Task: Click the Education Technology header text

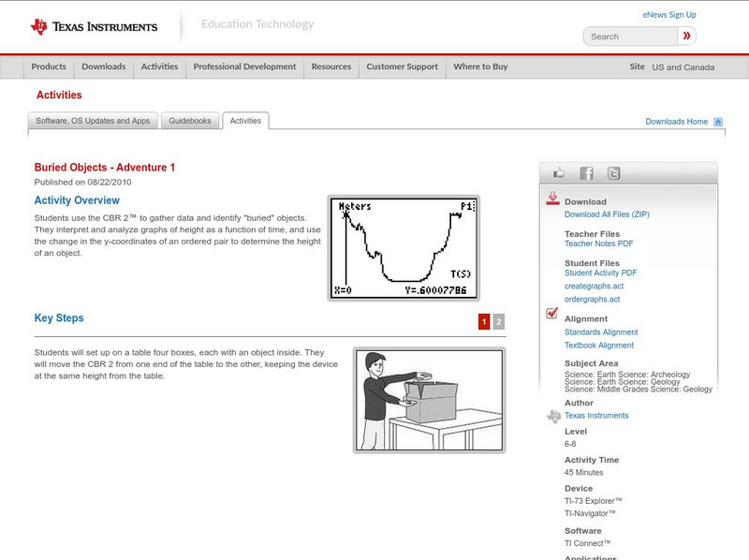Action: tap(257, 24)
